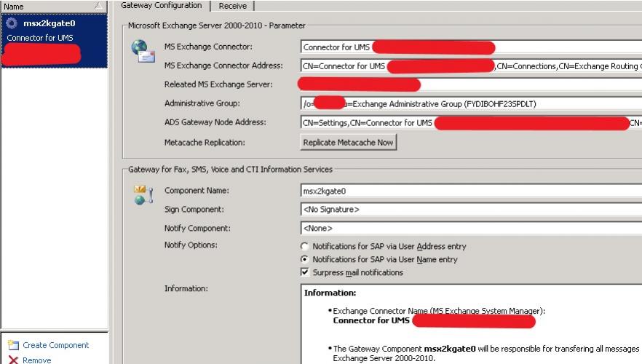Viewport: 642px width, 364px height.
Task: Click the Remove link
Action: (x=36, y=360)
